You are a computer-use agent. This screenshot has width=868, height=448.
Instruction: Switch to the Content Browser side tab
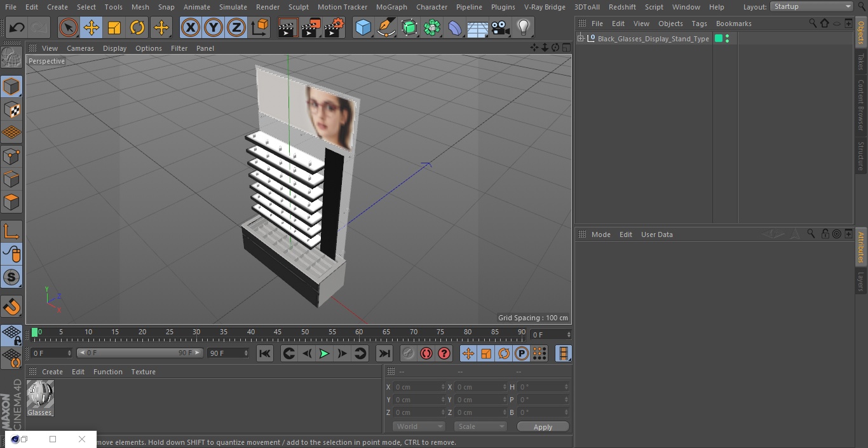pos(861,105)
